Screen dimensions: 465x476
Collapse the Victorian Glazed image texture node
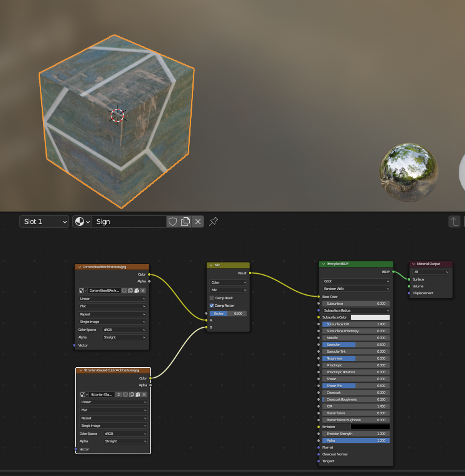coord(81,370)
